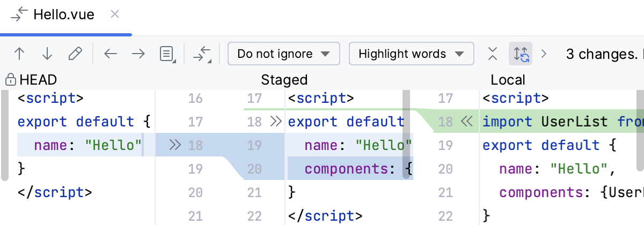Collapse unchanged fragments

point(493,54)
